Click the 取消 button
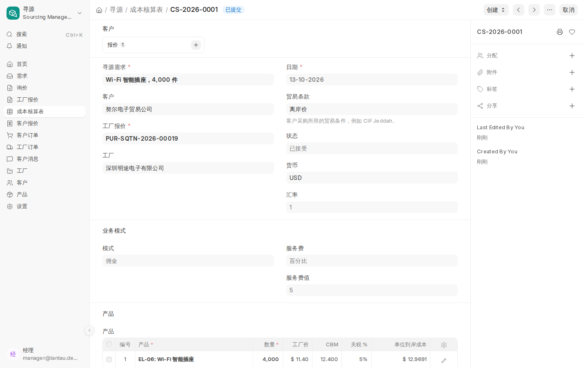Screen dimensions: 588x368 (x=568, y=10)
